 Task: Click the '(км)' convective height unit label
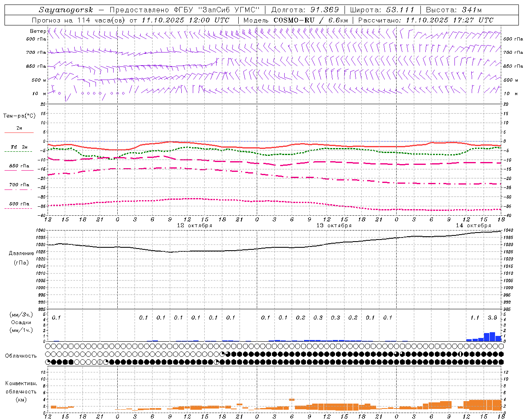click(21, 399)
